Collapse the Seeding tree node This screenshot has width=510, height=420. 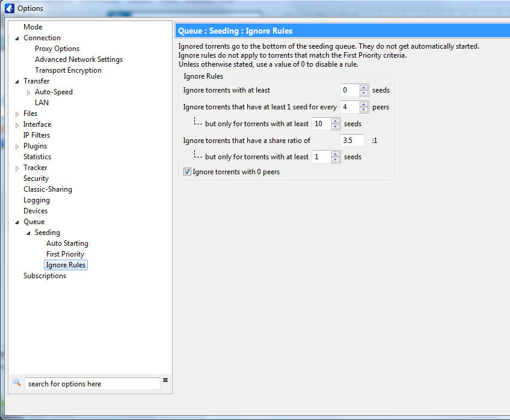pyautogui.click(x=29, y=233)
